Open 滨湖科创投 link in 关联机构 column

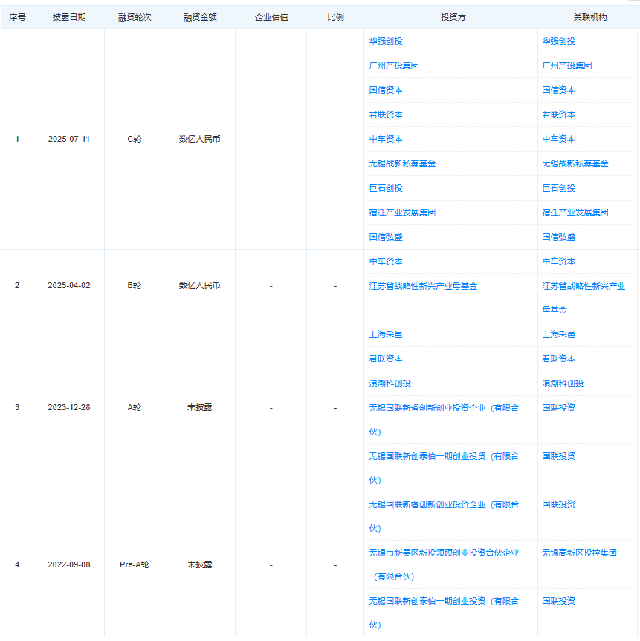[563, 383]
